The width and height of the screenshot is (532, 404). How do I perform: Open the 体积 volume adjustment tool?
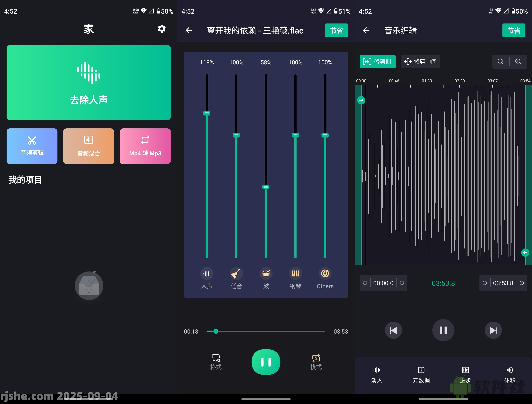tap(510, 375)
